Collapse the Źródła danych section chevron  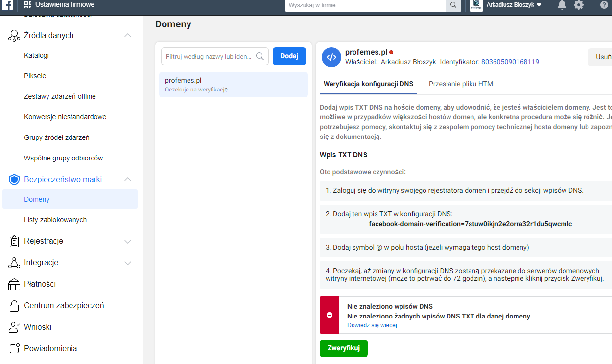pyautogui.click(x=128, y=35)
